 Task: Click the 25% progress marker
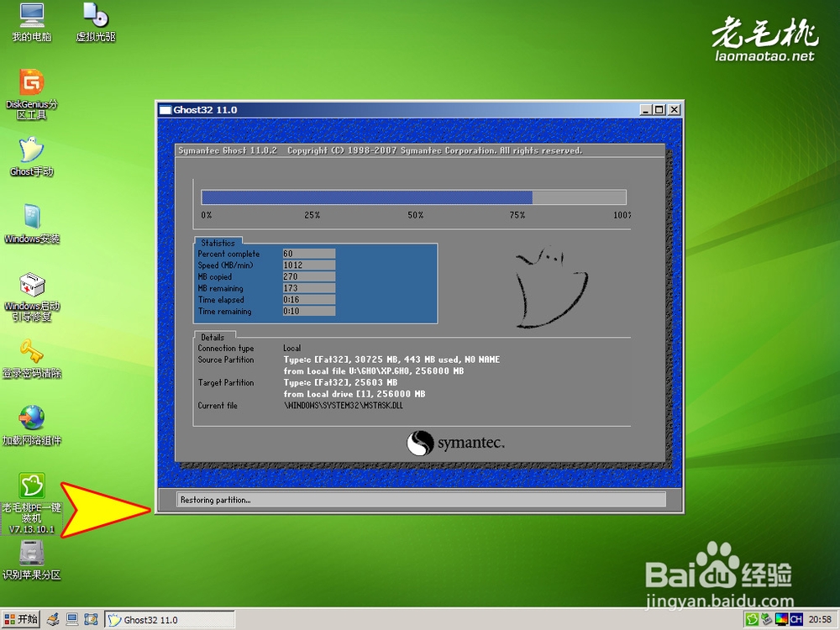[x=312, y=215]
